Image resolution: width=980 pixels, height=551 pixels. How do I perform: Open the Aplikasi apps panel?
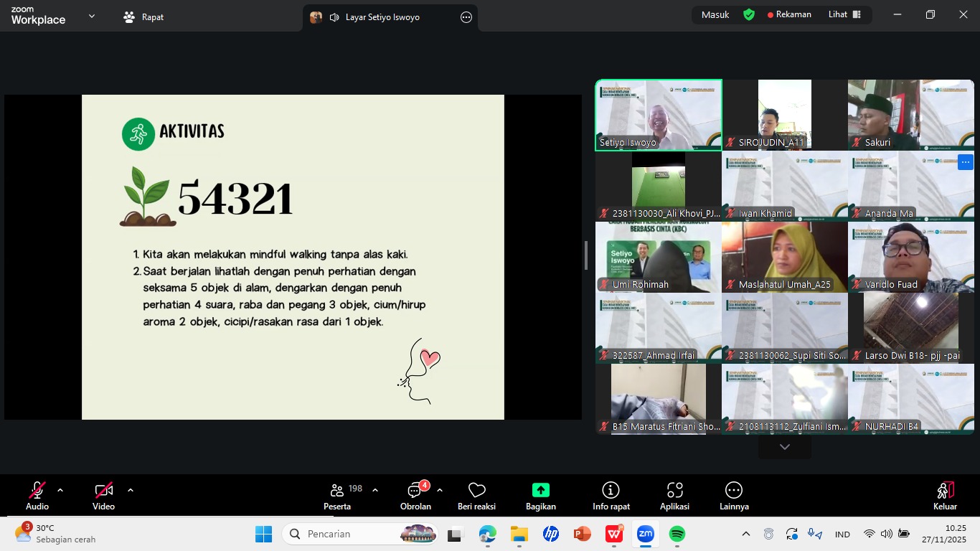pyautogui.click(x=674, y=496)
